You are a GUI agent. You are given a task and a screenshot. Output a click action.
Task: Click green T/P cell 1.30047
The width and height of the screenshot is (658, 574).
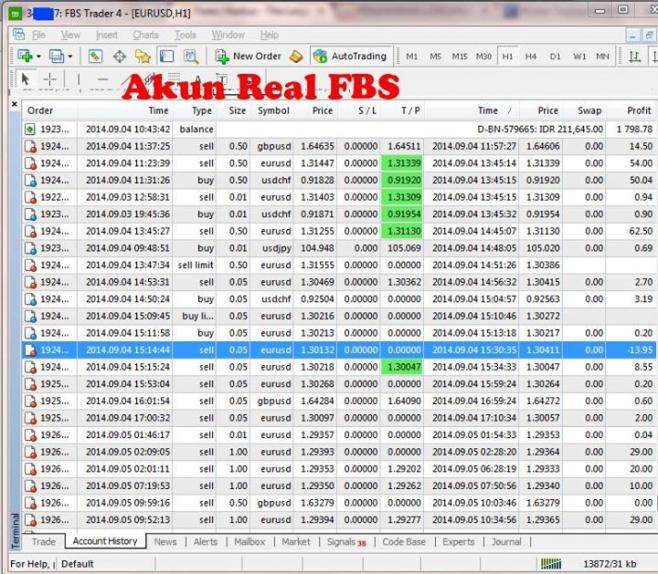pos(402,367)
